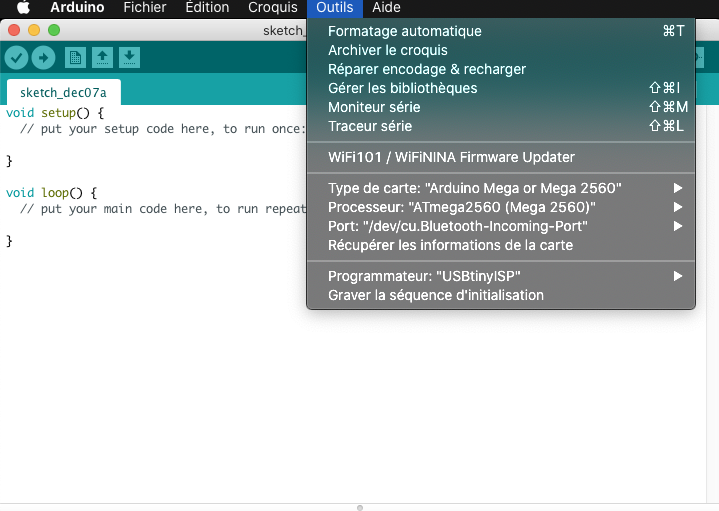Click the Upload arrow toolbar icon
Image resolution: width=719 pixels, height=511 pixels.
click(44, 58)
